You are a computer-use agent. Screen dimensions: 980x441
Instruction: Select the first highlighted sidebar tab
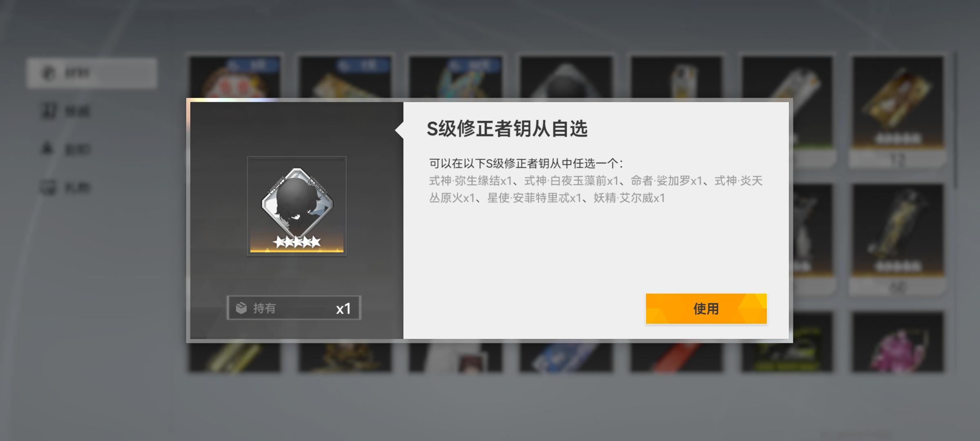[92, 73]
